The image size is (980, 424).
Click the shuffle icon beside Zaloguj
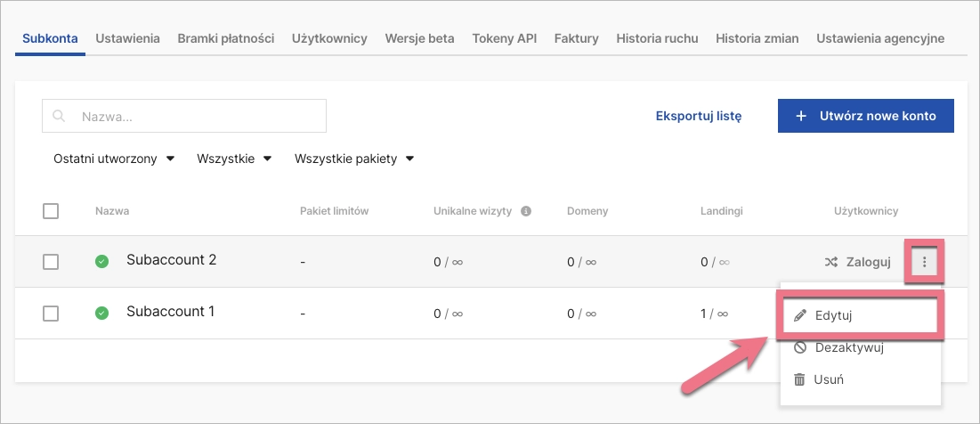point(830,262)
